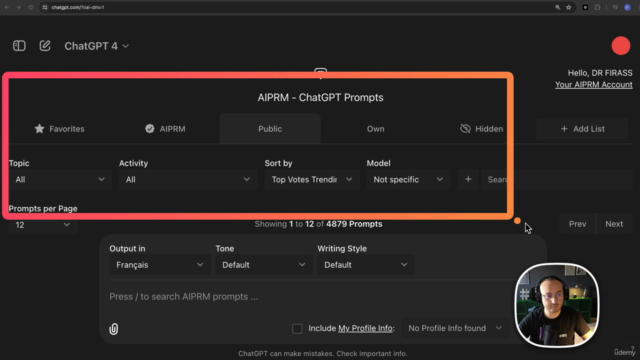The width and height of the screenshot is (640, 360).
Task: Click "ChatGPT can make mistakes" disclaimer text
Action: coord(322,353)
